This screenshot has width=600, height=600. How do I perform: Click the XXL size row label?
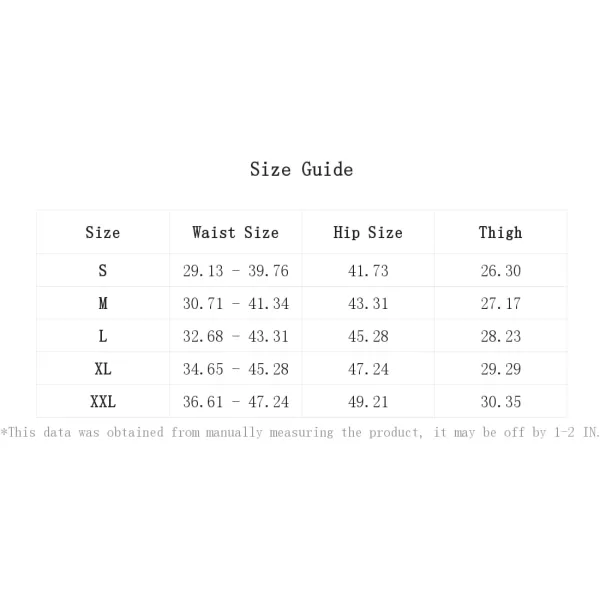point(103,402)
